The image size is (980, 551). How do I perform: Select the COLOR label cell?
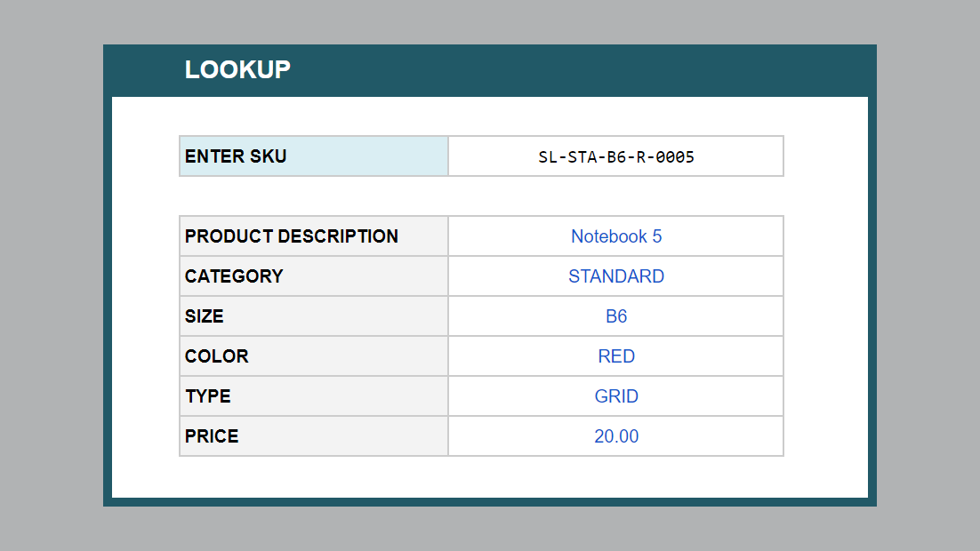coord(313,356)
